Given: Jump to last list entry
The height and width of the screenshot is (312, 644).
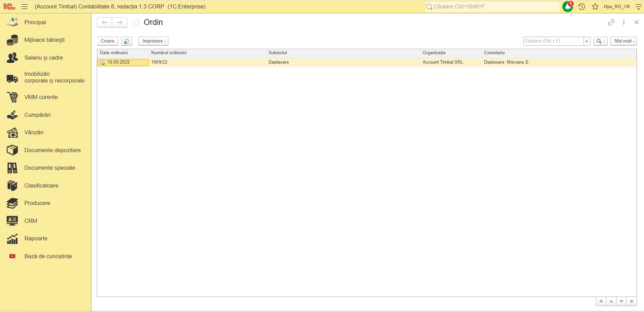Looking at the screenshot, I should coord(632,301).
